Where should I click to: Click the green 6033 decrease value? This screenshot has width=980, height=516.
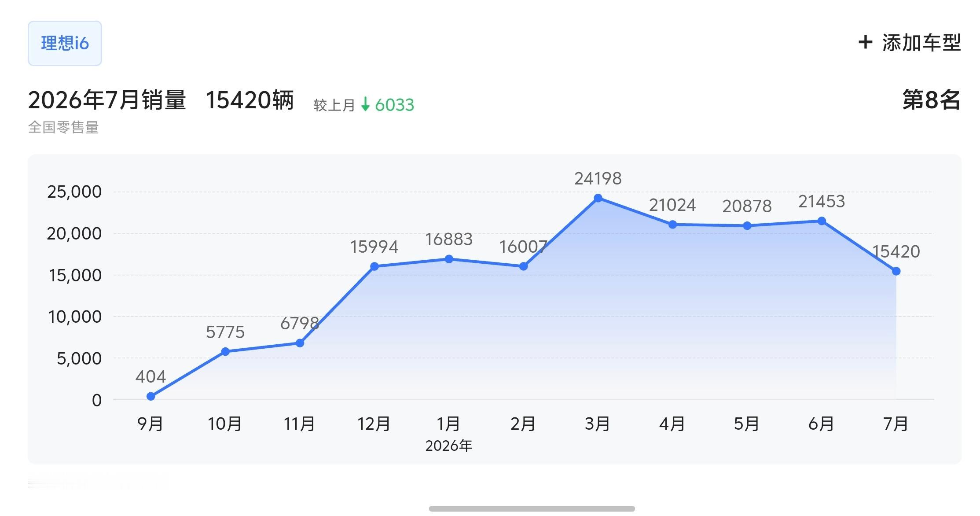pos(394,105)
